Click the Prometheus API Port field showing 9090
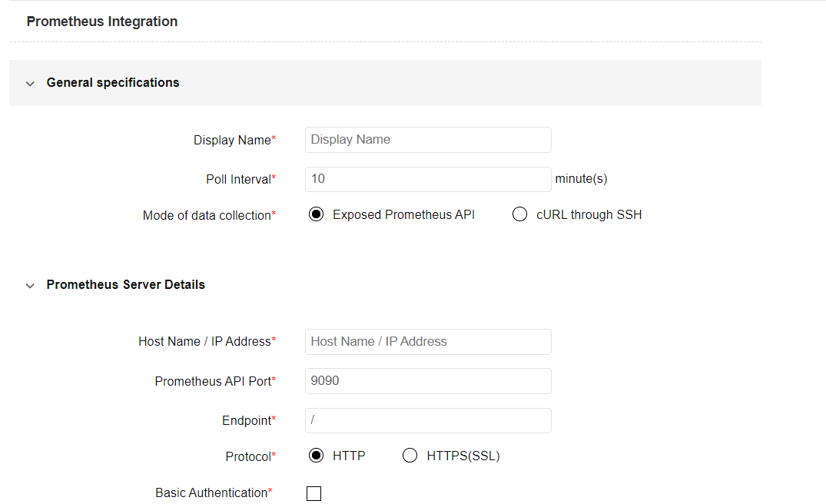 click(x=428, y=380)
